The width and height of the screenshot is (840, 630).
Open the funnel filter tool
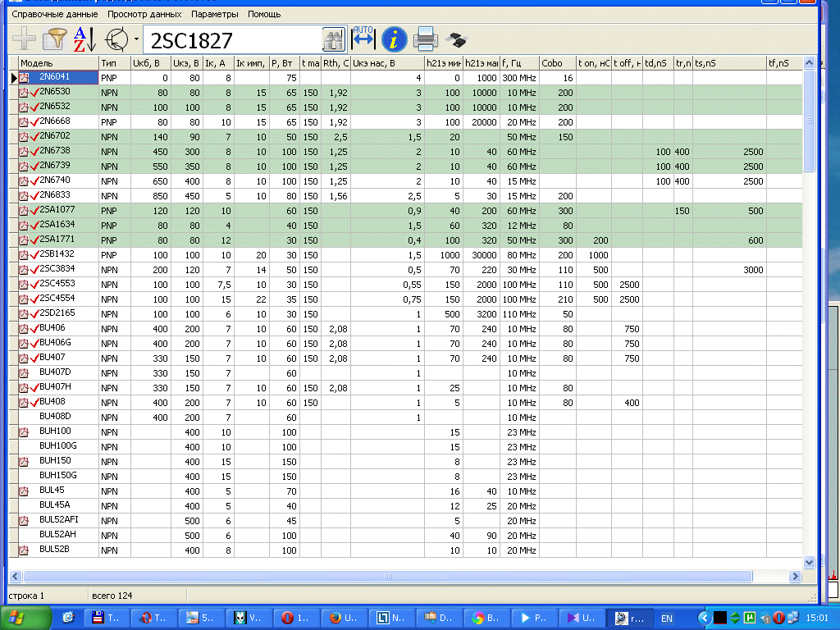(54, 39)
